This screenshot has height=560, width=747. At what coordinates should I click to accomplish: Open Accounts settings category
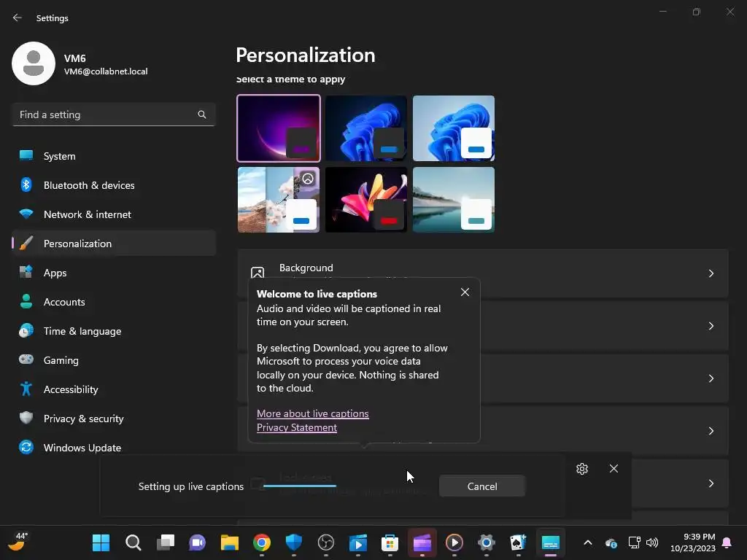(x=113, y=302)
